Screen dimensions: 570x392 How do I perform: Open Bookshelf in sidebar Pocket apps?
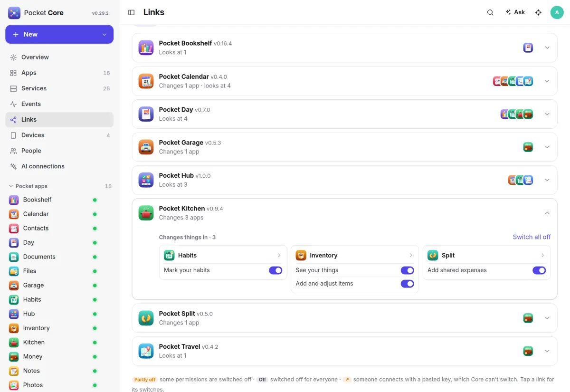click(59, 200)
